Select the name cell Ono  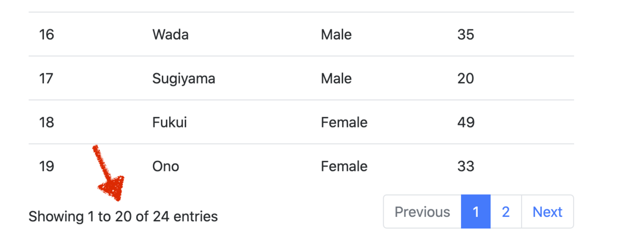[166, 167]
